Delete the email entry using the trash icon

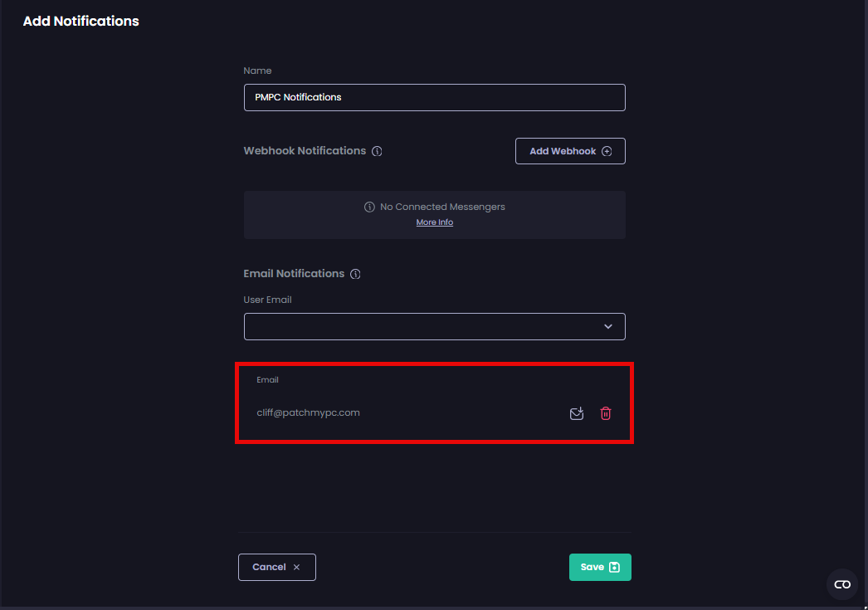[606, 412]
